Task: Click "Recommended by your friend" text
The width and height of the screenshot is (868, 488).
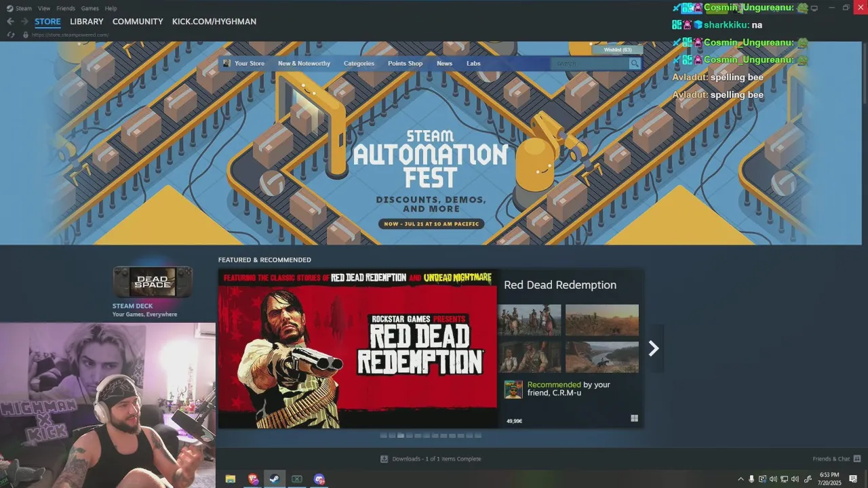Action: tap(569, 388)
